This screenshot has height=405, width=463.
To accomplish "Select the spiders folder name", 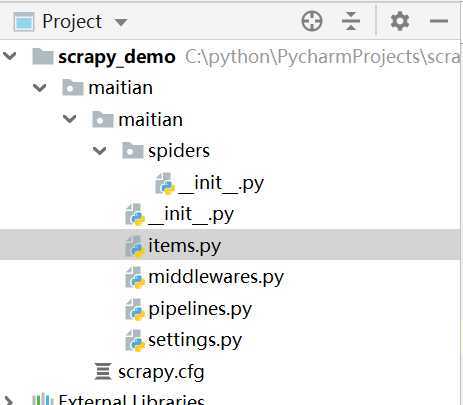I will 179,151.
